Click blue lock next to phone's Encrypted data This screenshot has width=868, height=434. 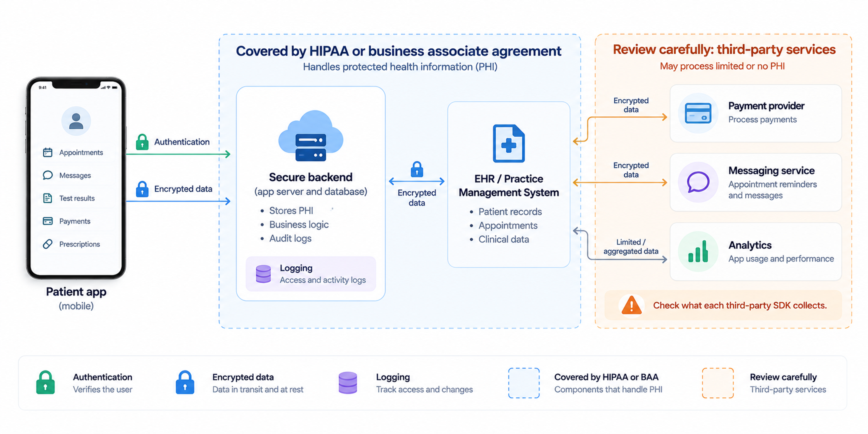(142, 189)
